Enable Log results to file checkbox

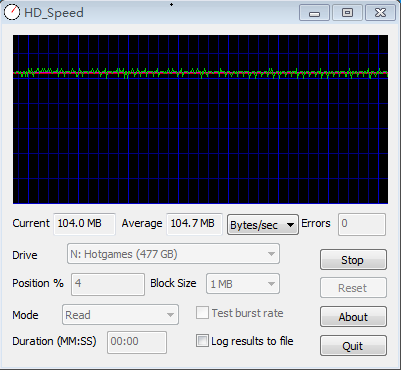pyautogui.click(x=202, y=341)
